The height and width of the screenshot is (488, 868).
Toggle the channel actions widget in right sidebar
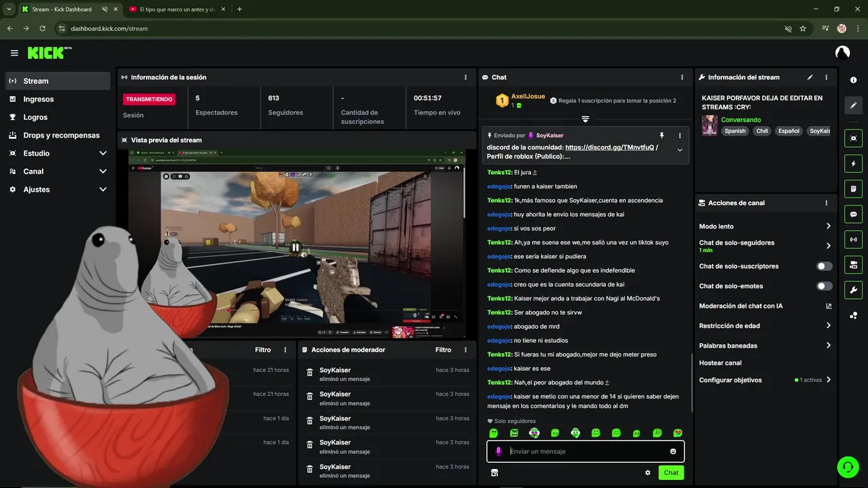click(x=854, y=264)
